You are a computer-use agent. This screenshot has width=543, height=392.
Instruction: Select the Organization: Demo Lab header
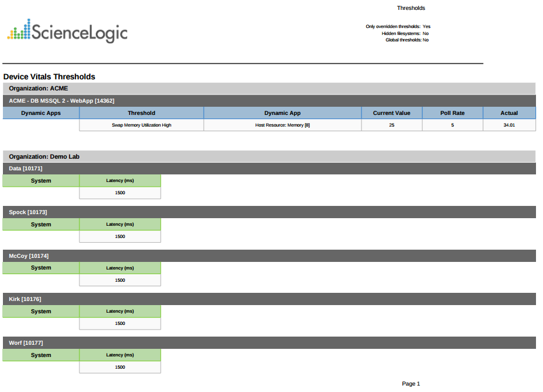point(44,157)
